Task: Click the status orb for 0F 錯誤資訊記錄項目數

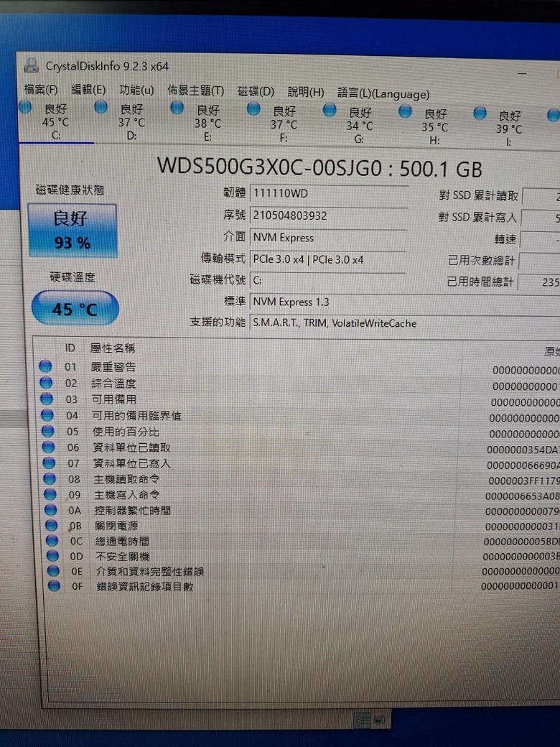Action: (x=54, y=585)
